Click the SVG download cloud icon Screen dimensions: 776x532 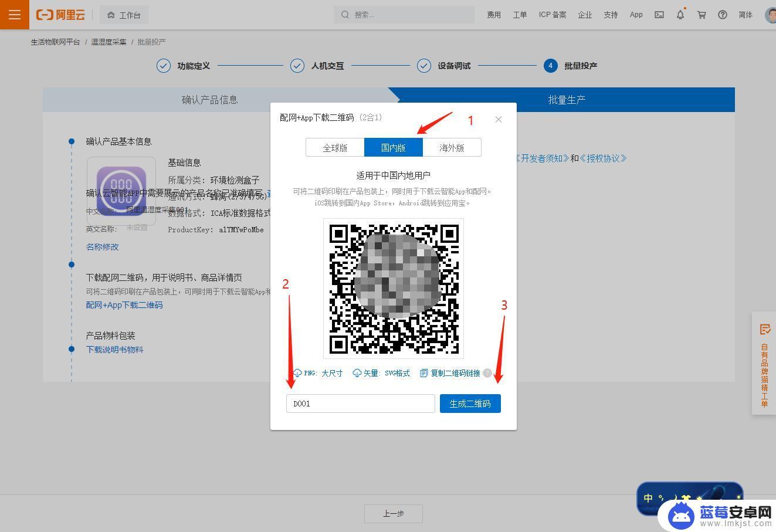(357, 373)
